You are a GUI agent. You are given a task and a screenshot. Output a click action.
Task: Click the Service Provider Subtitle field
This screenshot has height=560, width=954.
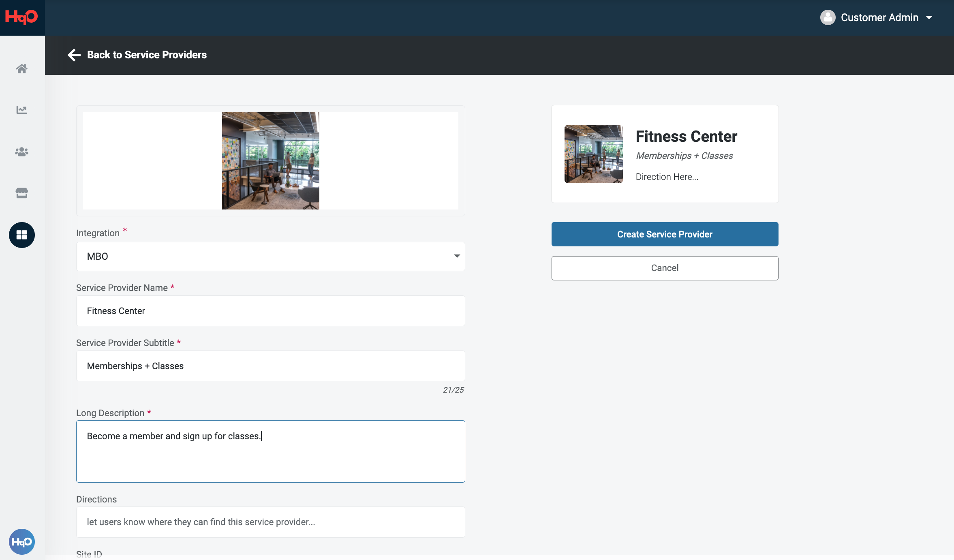270,366
